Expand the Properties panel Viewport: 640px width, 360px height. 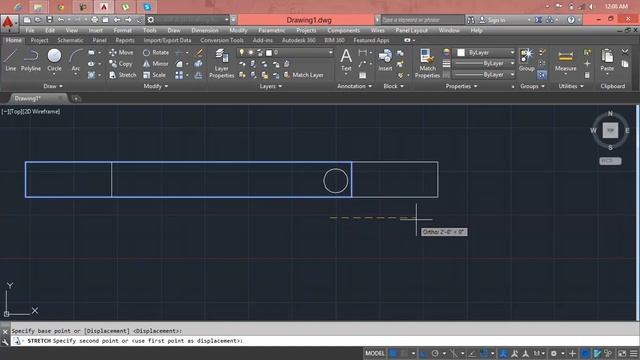point(461,86)
